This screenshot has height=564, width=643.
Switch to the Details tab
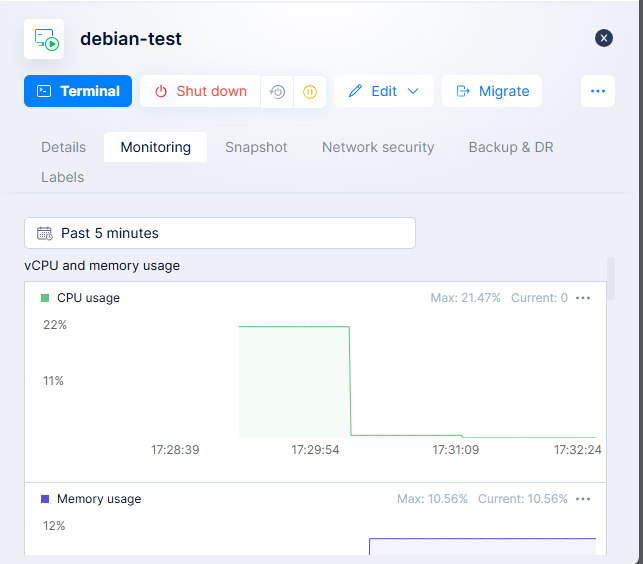pos(63,147)
